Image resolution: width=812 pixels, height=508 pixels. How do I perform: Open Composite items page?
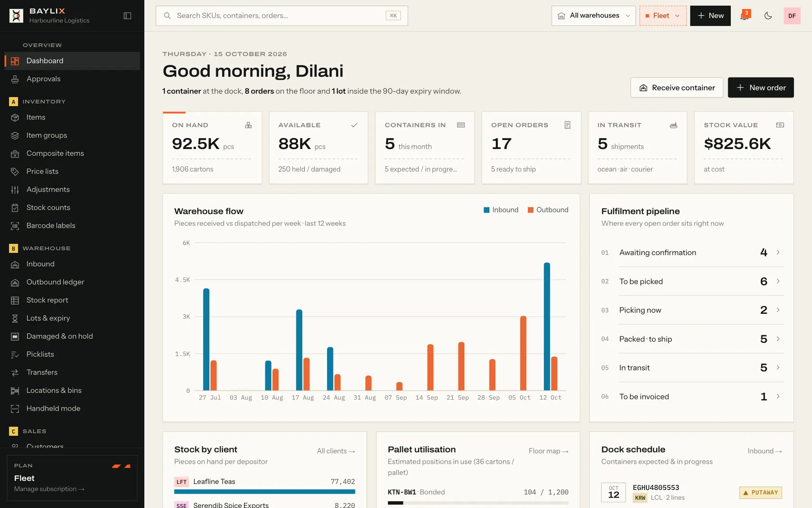click(72, 154)
